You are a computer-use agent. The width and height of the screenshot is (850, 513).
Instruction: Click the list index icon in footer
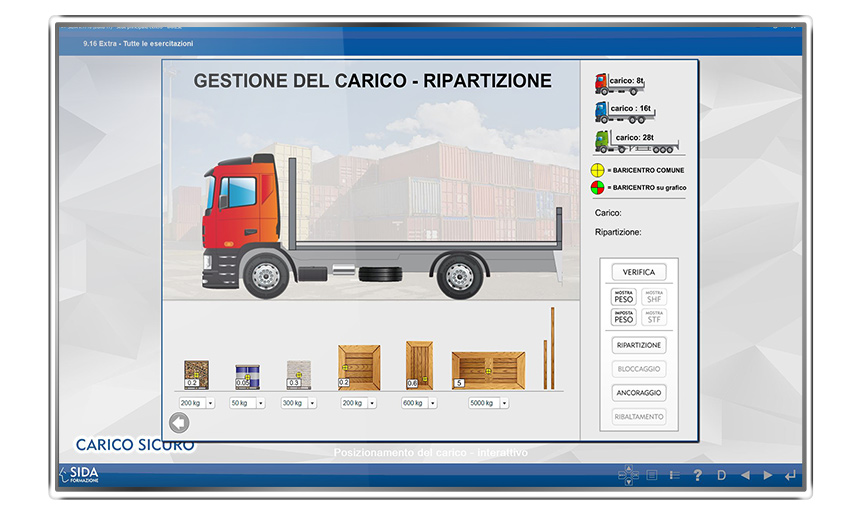pyautogui.click(x=674, y=475)
